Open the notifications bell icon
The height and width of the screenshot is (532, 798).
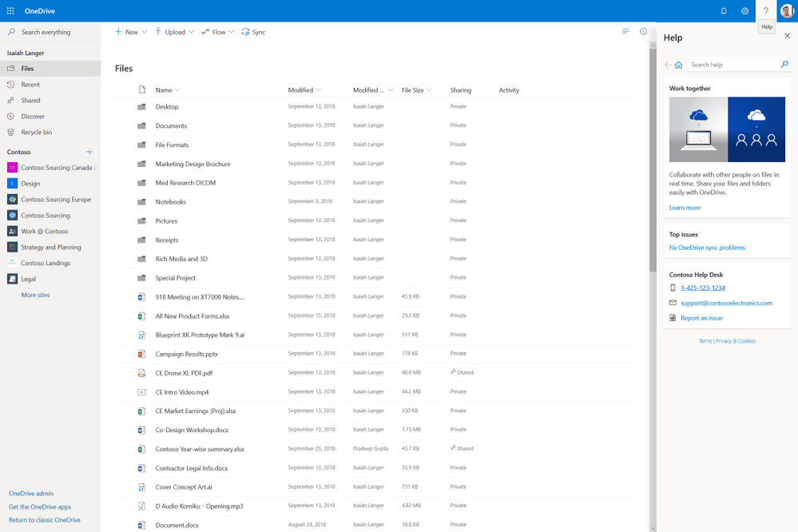tap(724, 11)
